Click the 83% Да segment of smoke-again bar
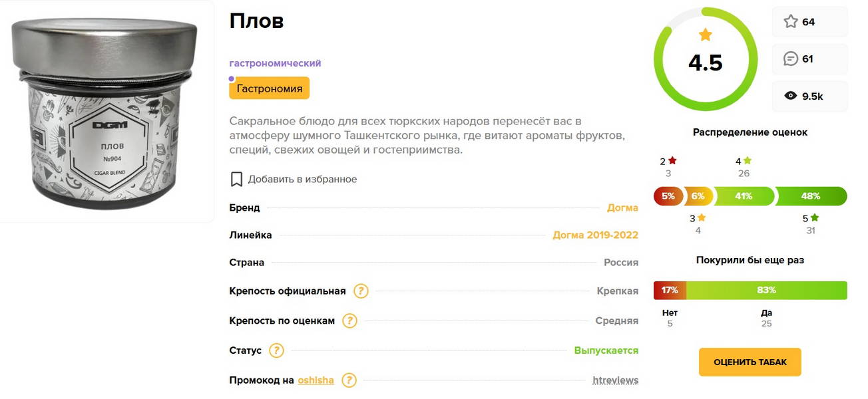 [767, 291]
